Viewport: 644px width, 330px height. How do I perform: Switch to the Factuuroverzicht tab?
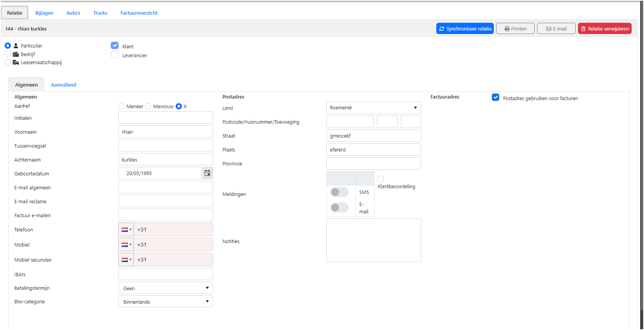click(139, 13)
